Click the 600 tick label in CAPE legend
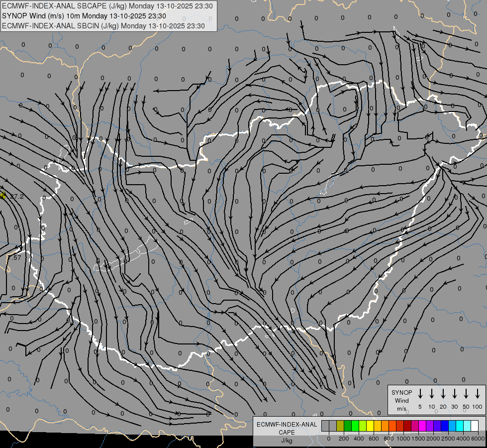 [x=374, y=439]
